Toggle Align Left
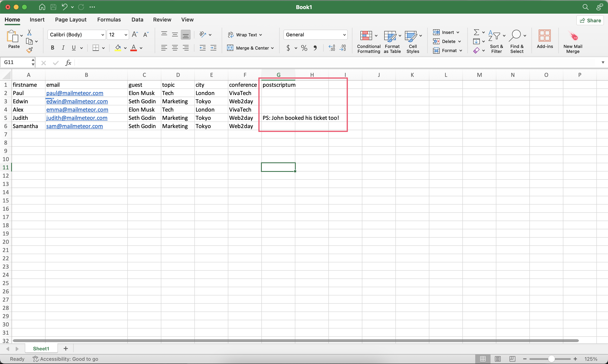 (x=164, y=48)
